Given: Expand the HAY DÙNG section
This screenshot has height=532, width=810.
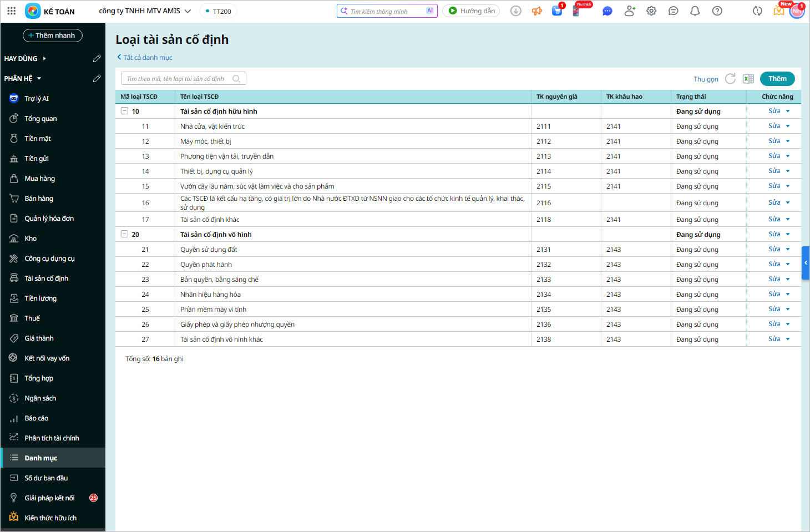Looking at the screenshot, I should click(44, 59).
